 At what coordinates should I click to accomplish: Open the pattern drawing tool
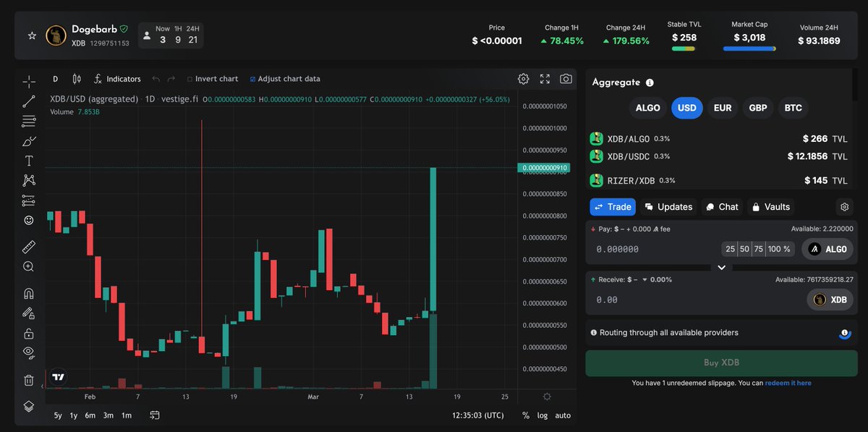click(28, 180)
